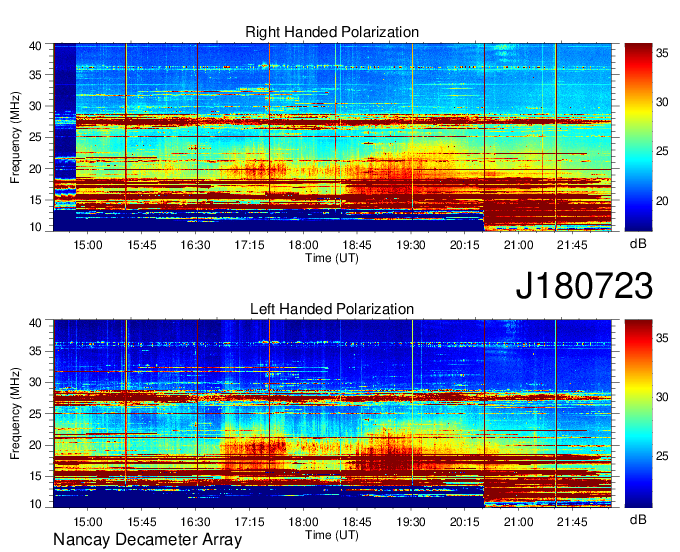Click the right-handed panel's dB color bar
The image size is (680, 552).
pyautogui.click(x=638, y=137)
